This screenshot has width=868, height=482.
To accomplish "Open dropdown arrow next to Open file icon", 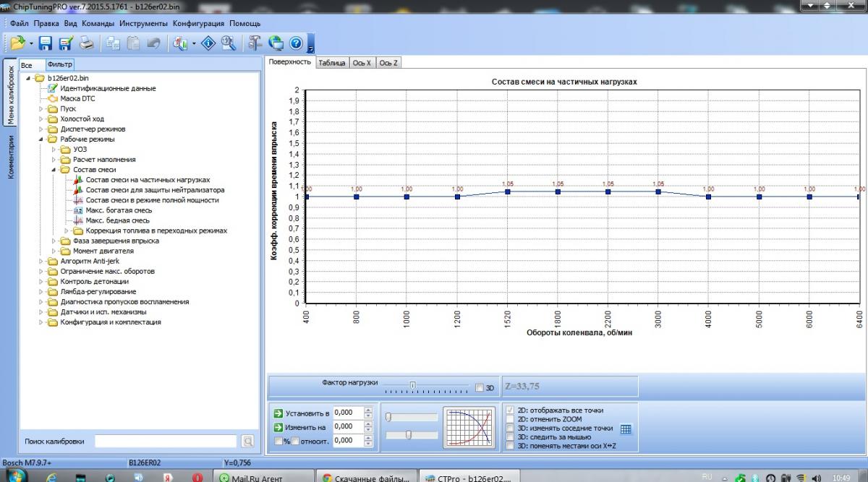I will tap(31, 44).
